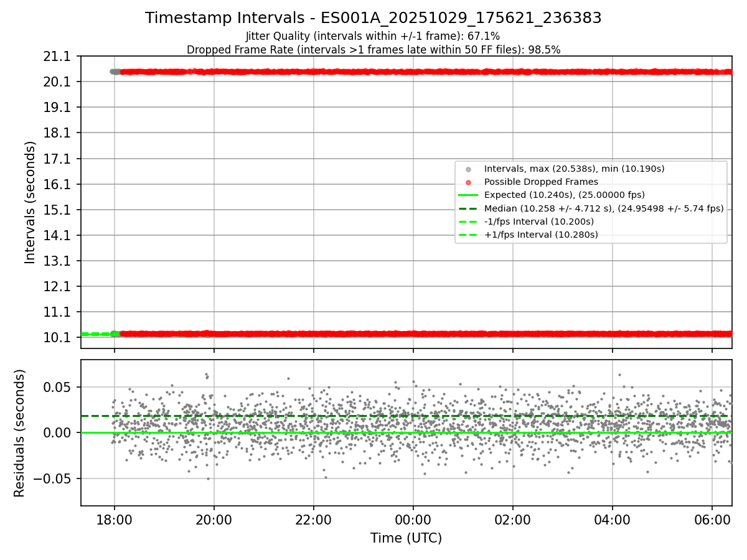Viewport: 747px width, 560px height.
Task: Click the '20:00' time tick label
Action: coord(214,520)
